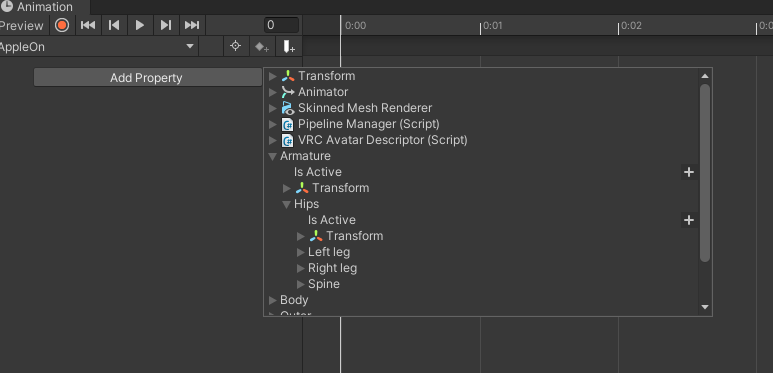Click the add event marker icon
The height and width of the screenshot is (373, 773).
coord(288,46)
